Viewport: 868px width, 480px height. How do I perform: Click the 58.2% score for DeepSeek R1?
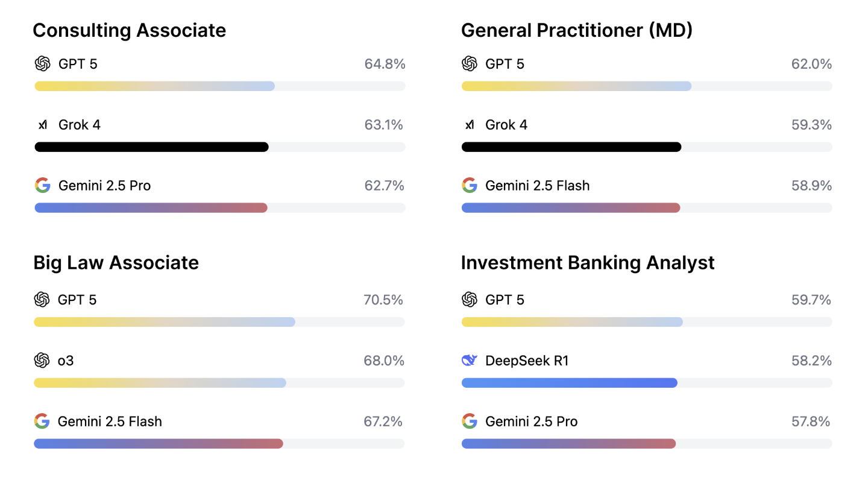811,361
